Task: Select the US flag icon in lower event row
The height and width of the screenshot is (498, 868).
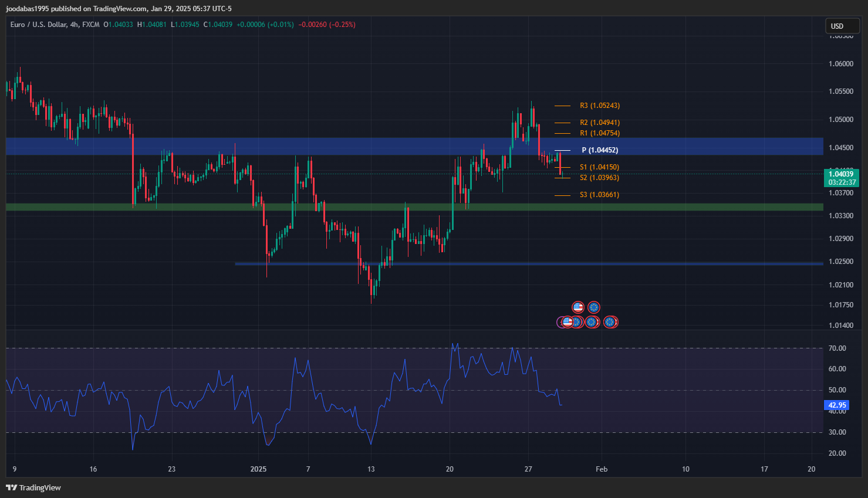Action: tap(568, 322)
